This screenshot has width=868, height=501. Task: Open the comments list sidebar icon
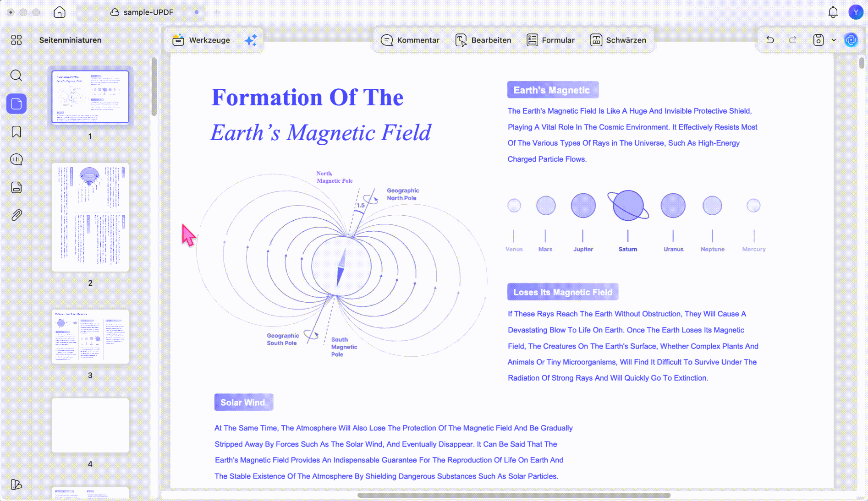click(16, 159)
